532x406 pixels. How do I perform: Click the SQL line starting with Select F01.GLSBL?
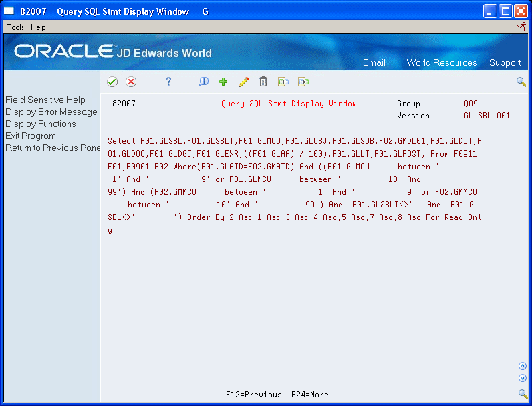tap(295, 141)
